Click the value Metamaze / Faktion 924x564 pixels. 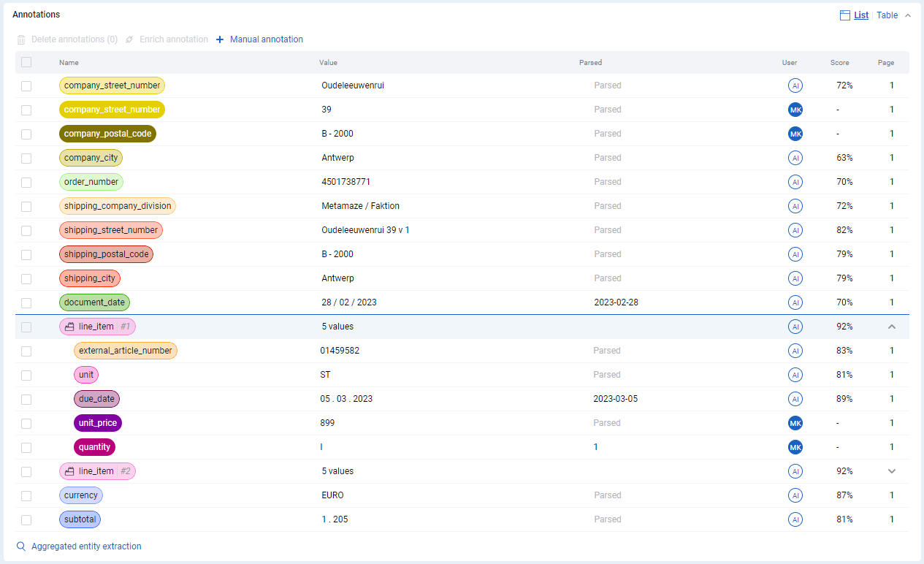point(361,206)
